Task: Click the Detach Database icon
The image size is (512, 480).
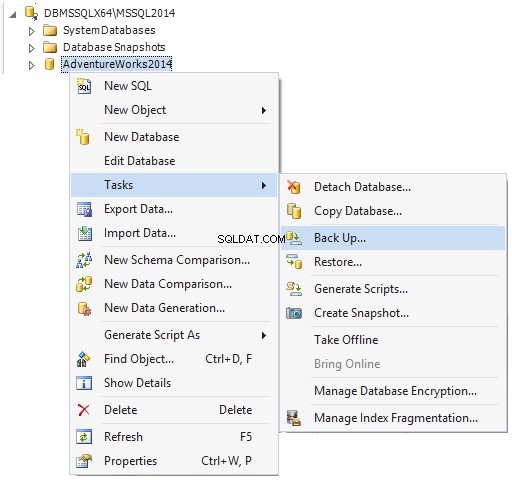Action: [x=294, y=187]
